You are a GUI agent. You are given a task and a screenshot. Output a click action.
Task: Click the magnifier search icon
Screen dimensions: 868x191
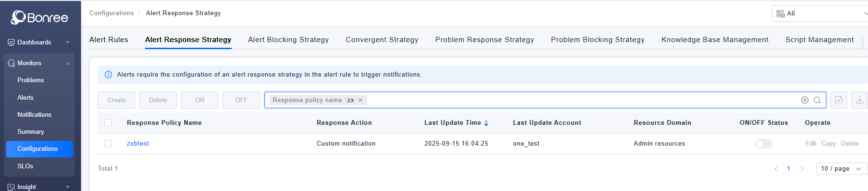click(x=817, y=100)
